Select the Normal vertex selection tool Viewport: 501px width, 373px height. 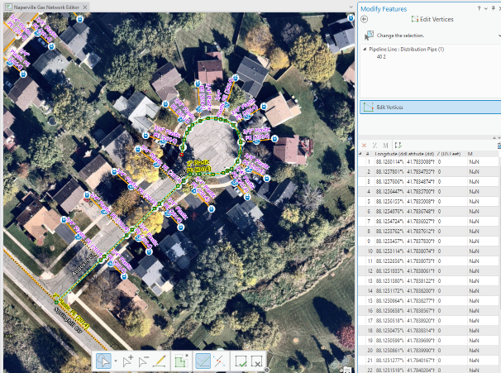click(x=104, y=361)
